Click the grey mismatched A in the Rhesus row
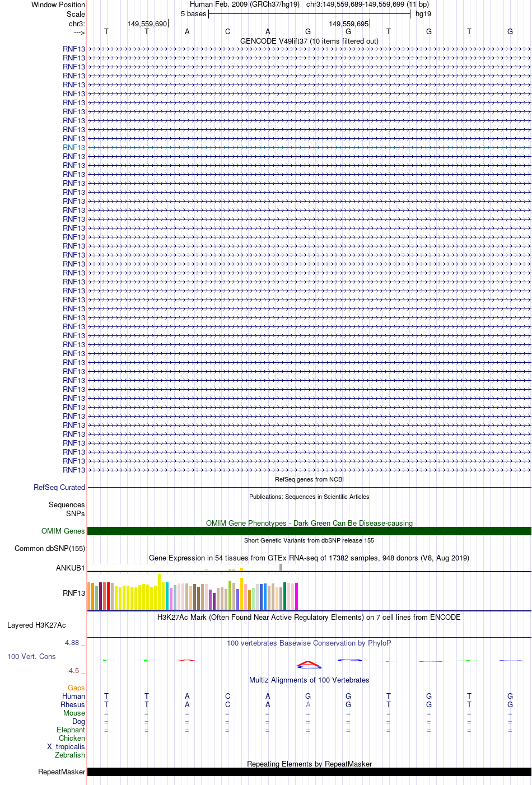 pyautogui.click(x=308, y=704)
